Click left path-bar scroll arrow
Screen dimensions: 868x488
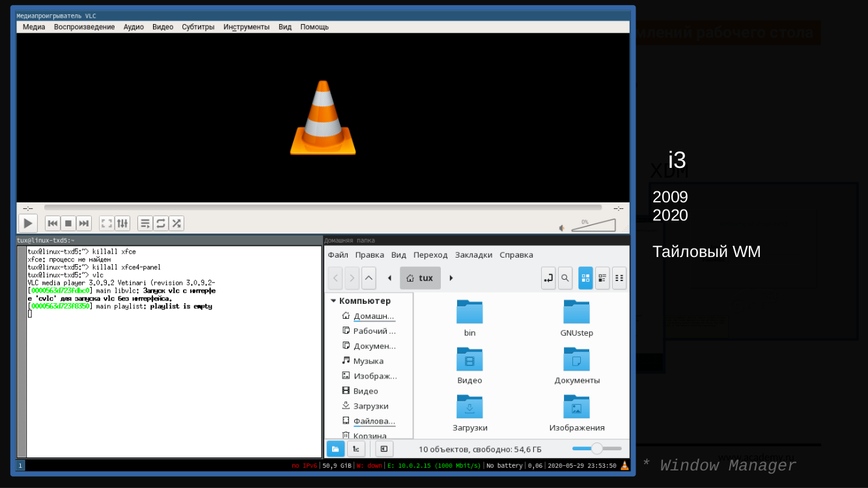point(389,278)
